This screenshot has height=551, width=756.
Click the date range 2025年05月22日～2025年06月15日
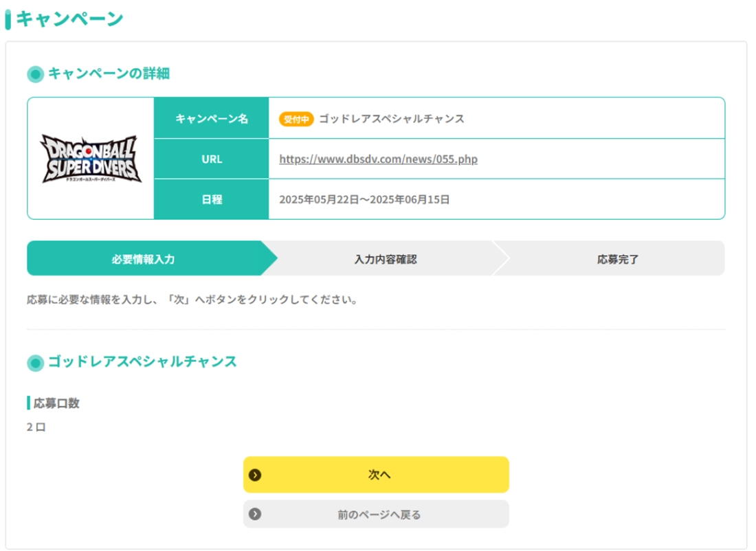tap(364, 199)
